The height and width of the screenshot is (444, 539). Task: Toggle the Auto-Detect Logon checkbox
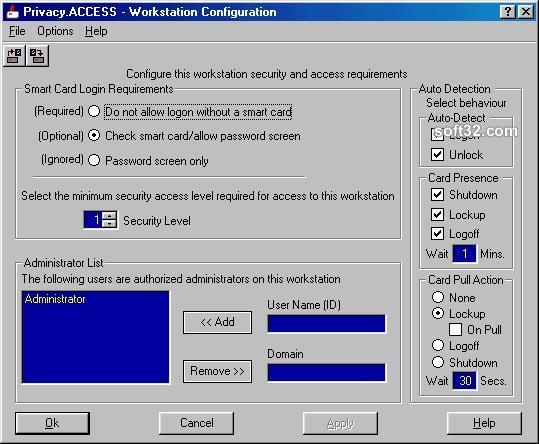(x=437, y=134)
